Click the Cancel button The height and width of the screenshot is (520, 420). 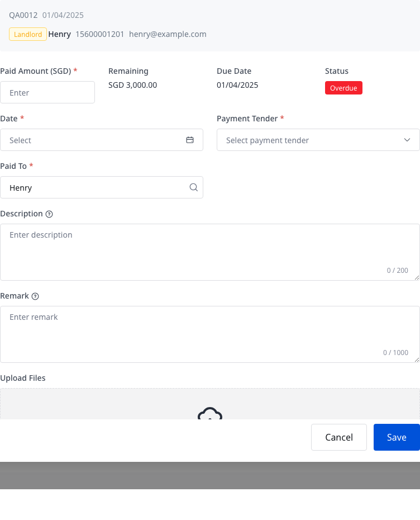tap(339, 437)
